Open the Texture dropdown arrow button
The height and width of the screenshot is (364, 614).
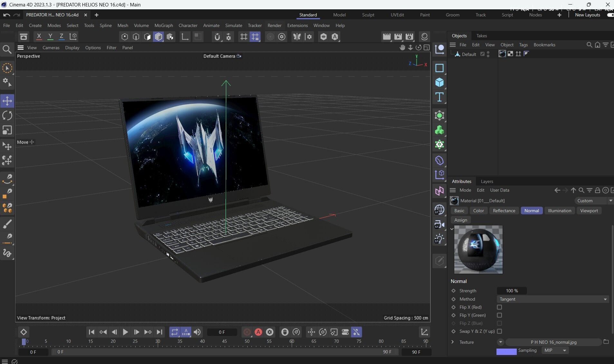pyautogui.click(x=500, y=342)
